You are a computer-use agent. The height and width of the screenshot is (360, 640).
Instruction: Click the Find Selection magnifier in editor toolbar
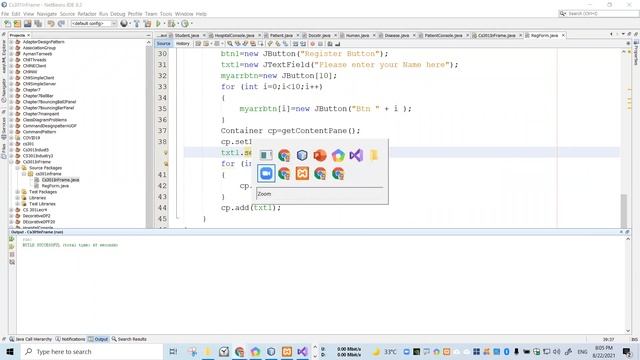pos(230,44)
